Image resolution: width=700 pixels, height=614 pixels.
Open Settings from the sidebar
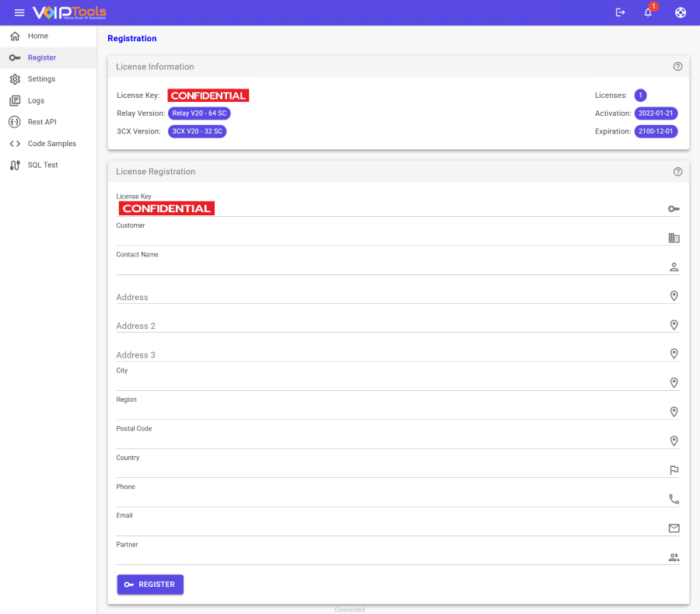41,79
